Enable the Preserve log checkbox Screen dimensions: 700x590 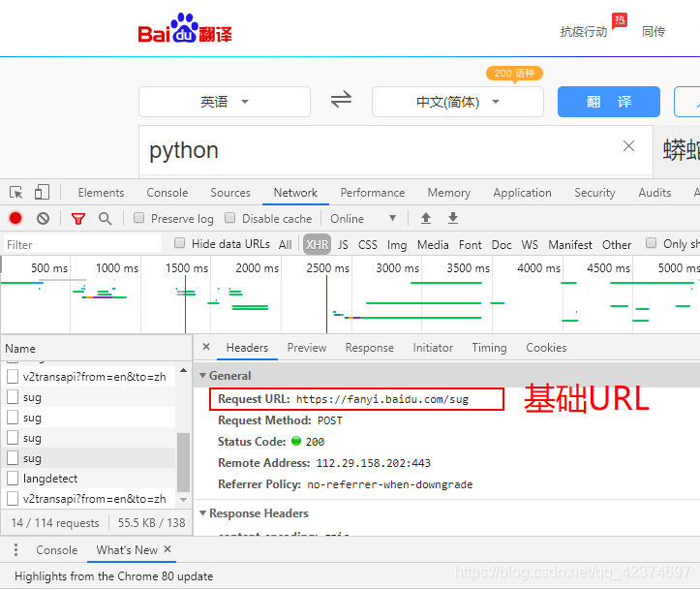[138, 218]
